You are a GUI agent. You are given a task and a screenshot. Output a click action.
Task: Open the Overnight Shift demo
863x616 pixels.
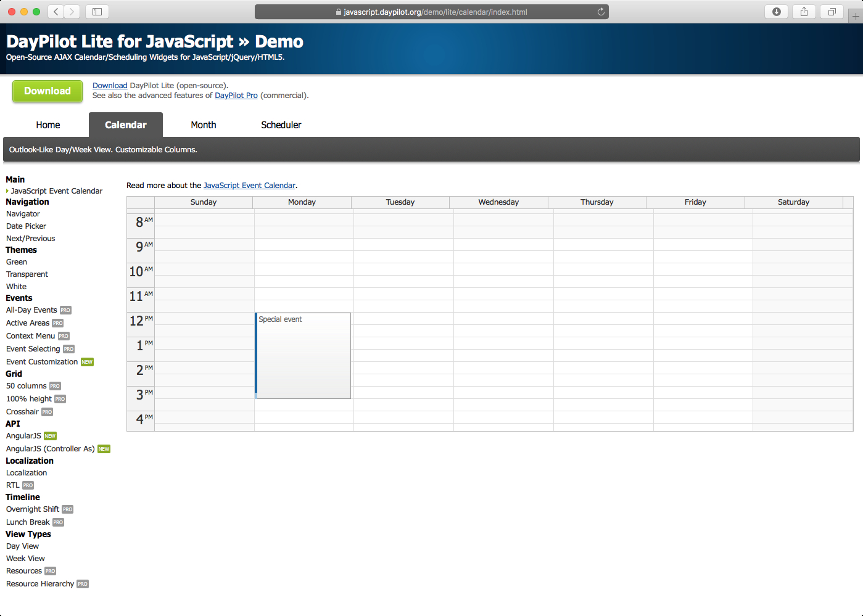pos(33,509)
